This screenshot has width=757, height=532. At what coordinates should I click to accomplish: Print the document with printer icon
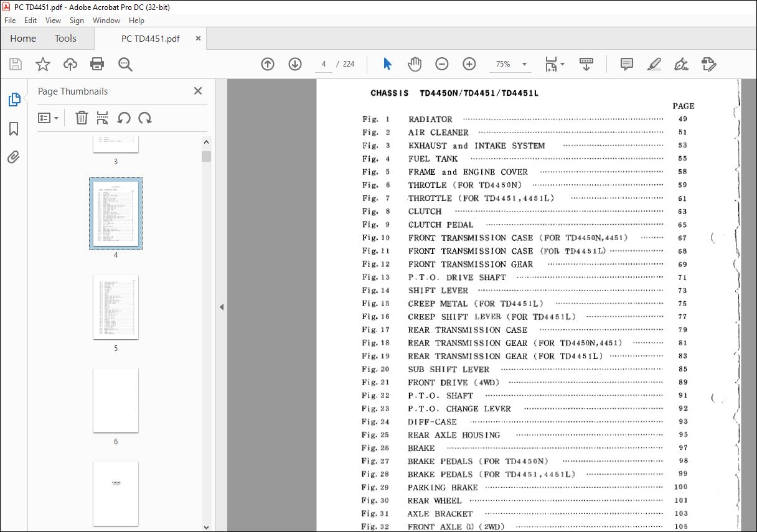(97, 64)
